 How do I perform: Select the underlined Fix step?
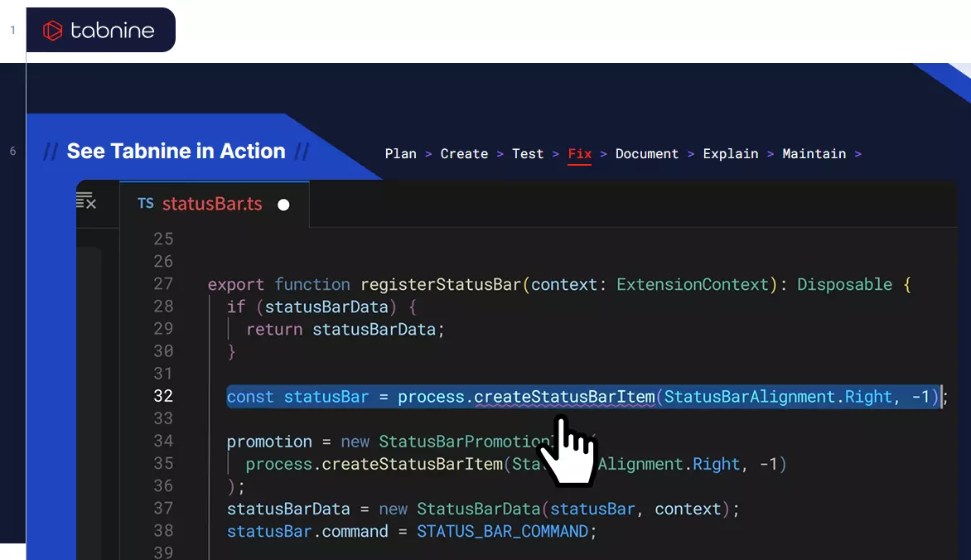tap(580, 154)
